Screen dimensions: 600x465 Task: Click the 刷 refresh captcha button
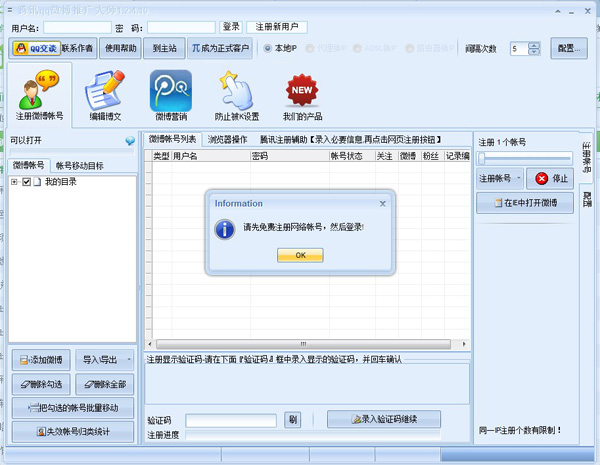pos(293,420)
